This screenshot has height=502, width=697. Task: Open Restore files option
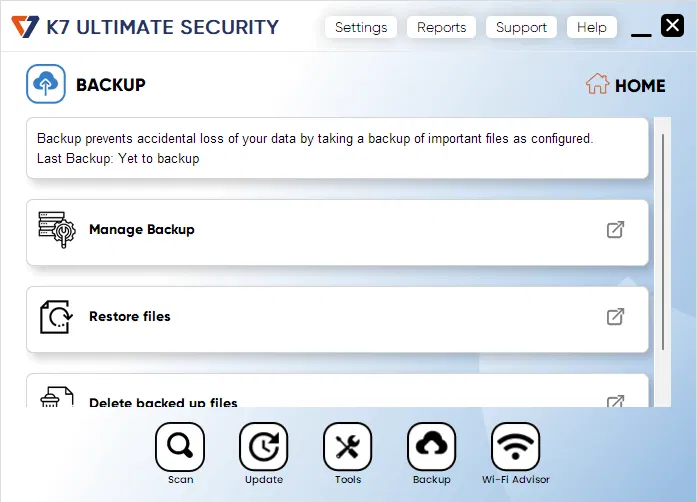tap(337, 320)
